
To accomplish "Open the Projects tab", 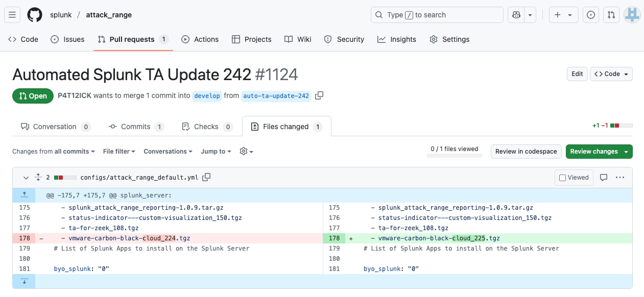I will tap(251, 39).
